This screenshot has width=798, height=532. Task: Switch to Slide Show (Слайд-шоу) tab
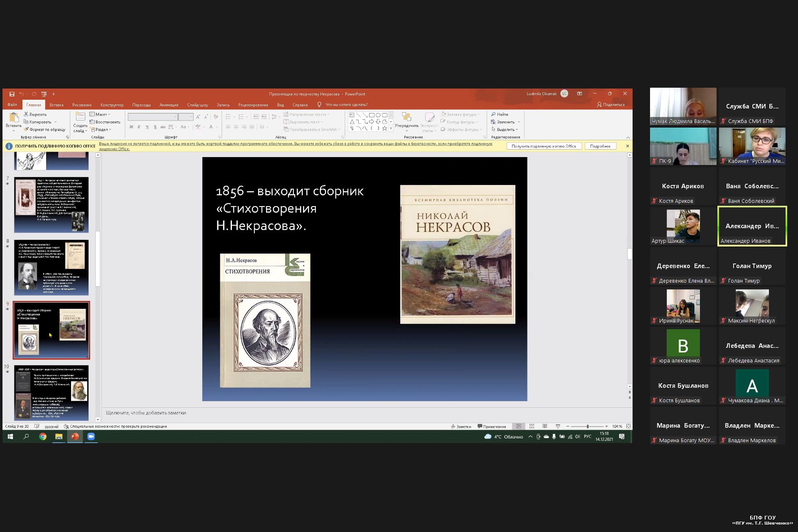coord(197,105)
